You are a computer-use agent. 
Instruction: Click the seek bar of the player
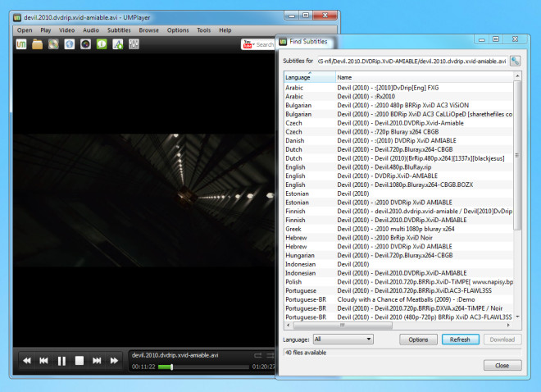203,367
